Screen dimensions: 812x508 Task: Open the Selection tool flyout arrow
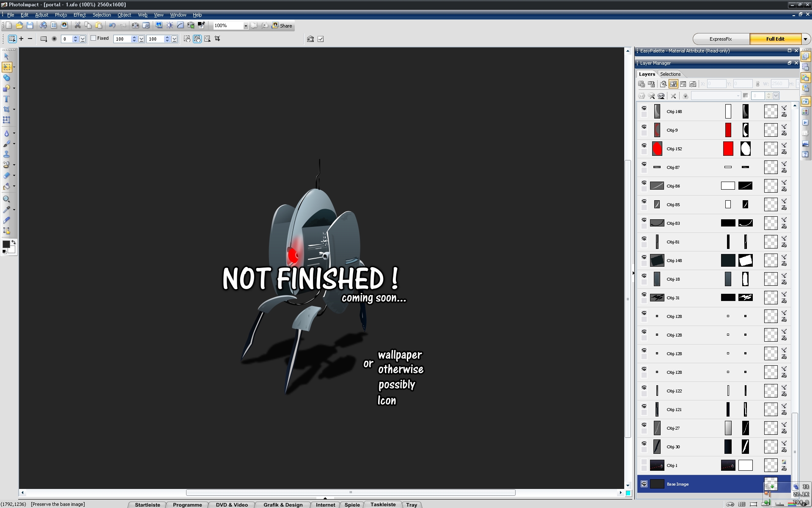coord(14,67)
